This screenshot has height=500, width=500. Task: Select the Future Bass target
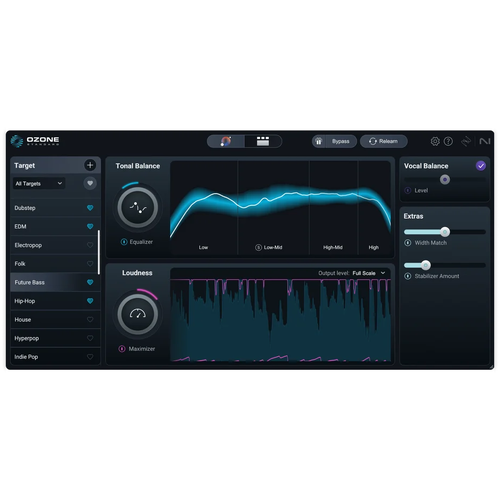55,282
